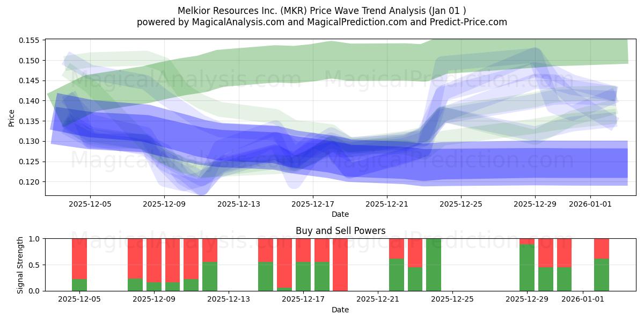Select the last bar after 2026-01-01

(x=602, y=265)
